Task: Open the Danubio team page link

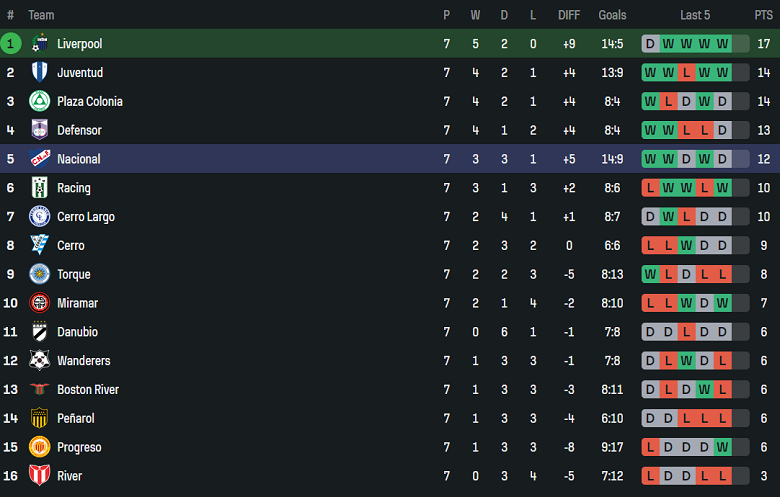Action: [x=77, y=332]
